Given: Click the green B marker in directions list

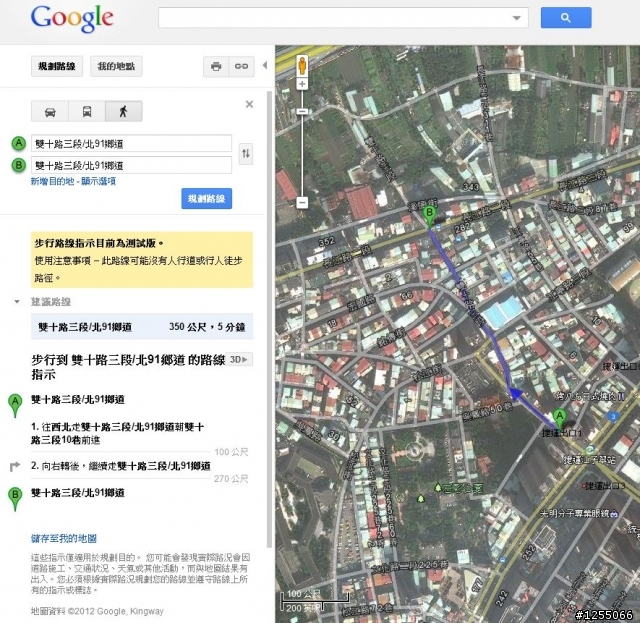Looking at the screenshot, I should [15, 499].
